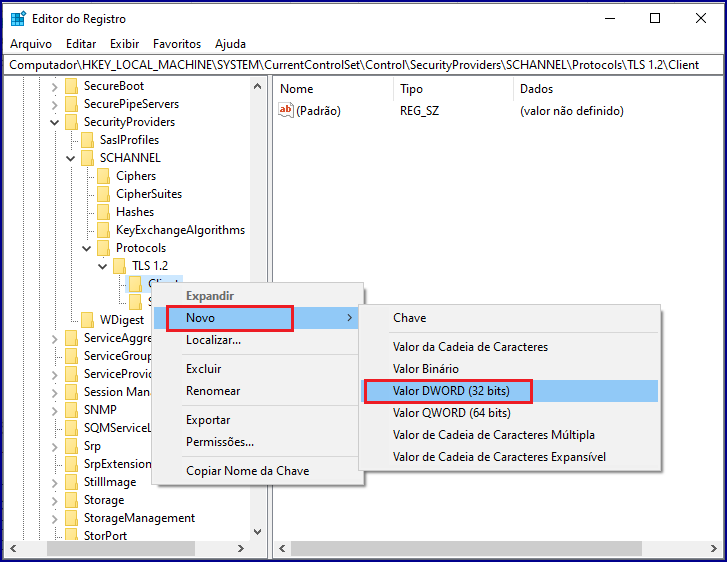This screenshot has height=562, width=727.
Task: Click the SaslProfiles folder icon
Action: (87, 140)
